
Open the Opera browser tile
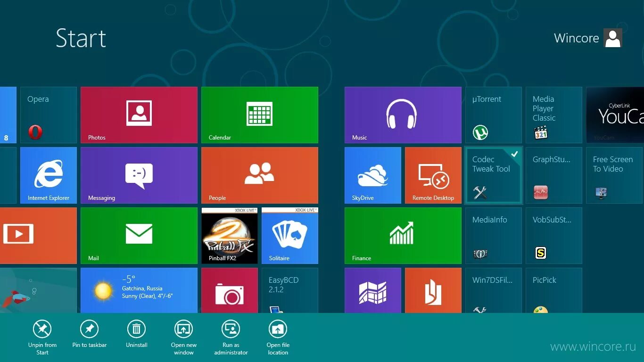[x=49, y=115]
